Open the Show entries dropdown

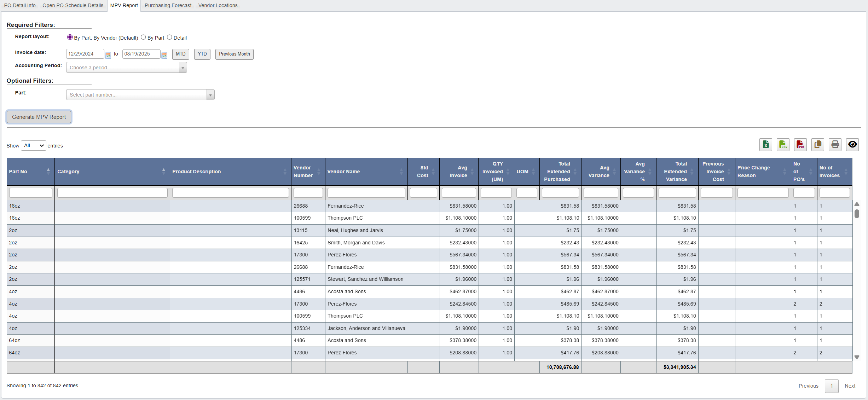coord(33,145)
